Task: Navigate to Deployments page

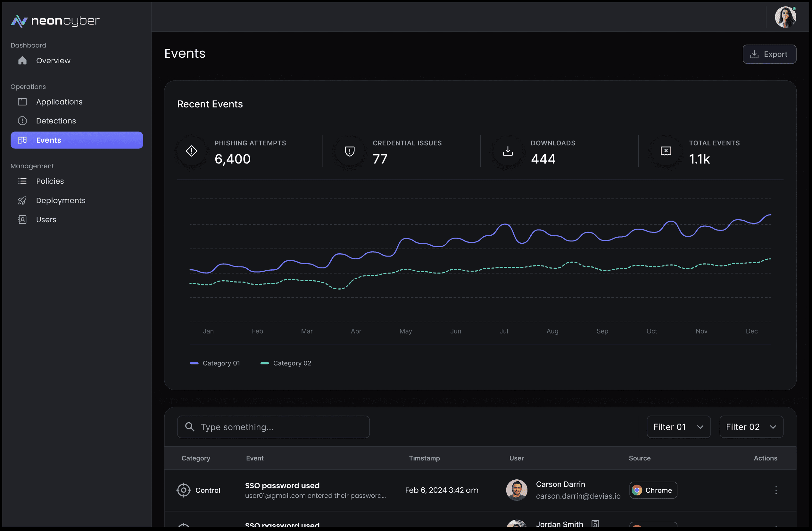Action: click(x=61, y=200)
